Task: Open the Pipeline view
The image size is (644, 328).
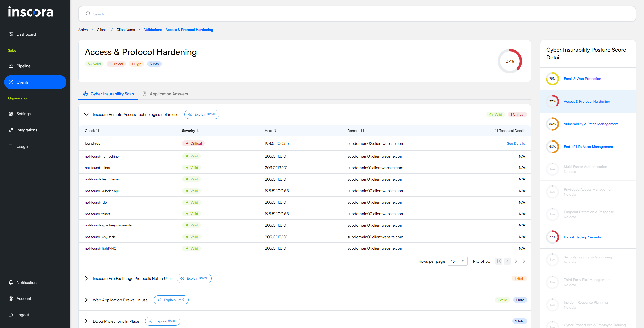Action: pyautogui.click(x=23, y=66)
